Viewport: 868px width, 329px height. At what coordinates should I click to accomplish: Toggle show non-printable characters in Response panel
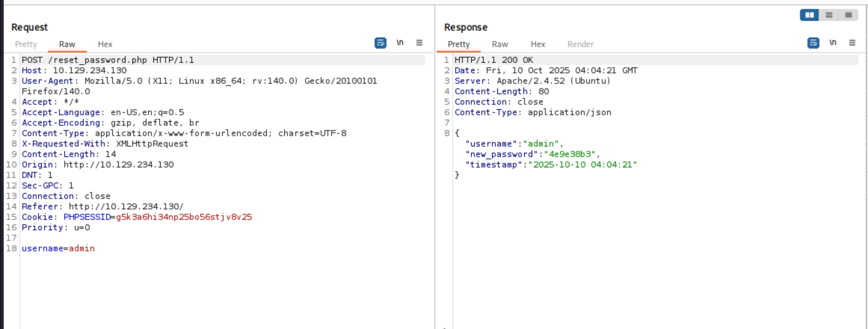832,43
